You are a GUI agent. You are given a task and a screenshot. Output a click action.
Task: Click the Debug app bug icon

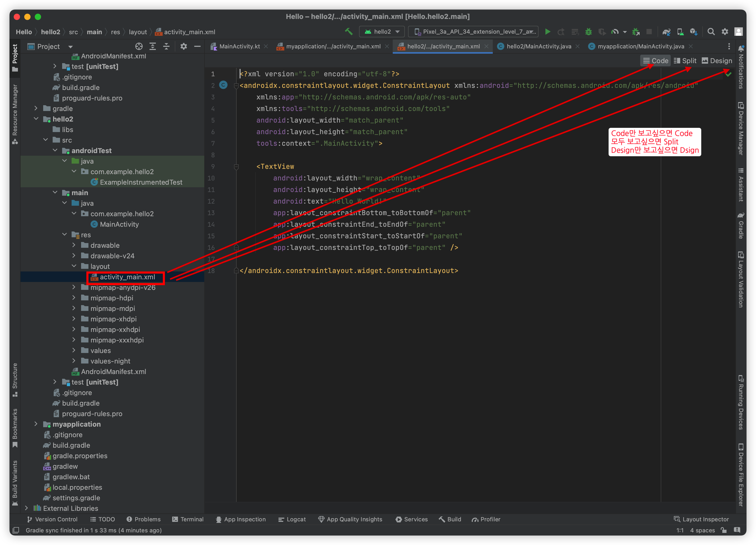point(588,32)
